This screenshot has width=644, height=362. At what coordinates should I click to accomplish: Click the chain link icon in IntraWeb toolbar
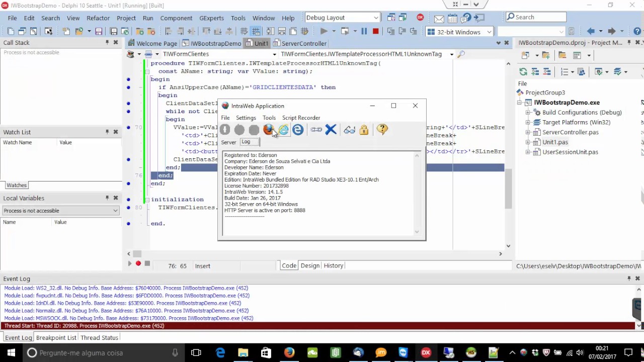pos(316,130)
